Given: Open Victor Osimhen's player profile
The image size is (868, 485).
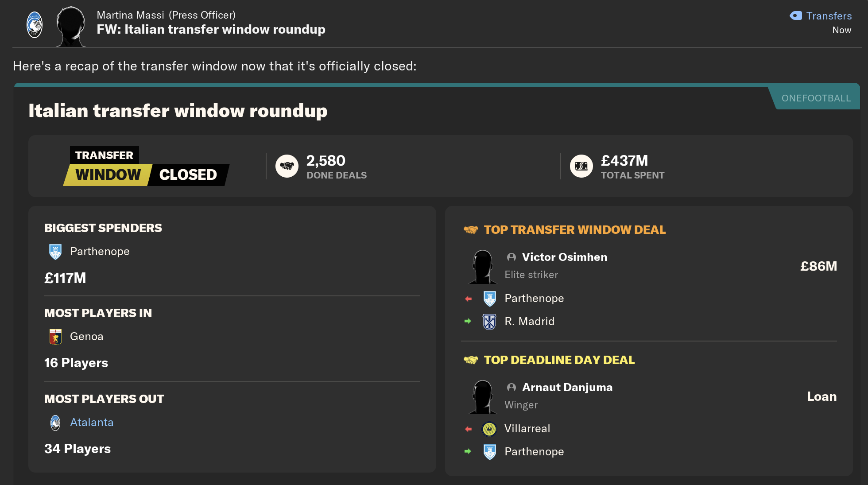Looking at the screenshot, I should click(564, 257).
